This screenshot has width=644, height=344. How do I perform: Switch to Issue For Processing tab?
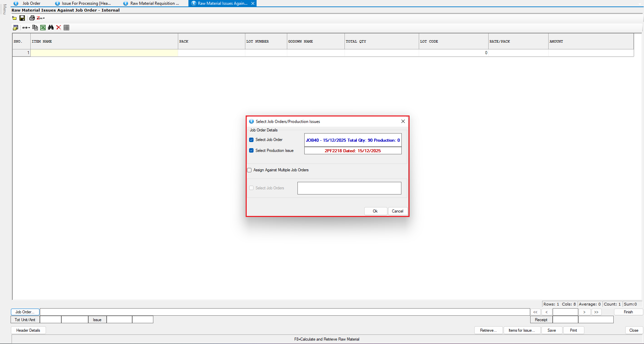click(x=86, y=3)
